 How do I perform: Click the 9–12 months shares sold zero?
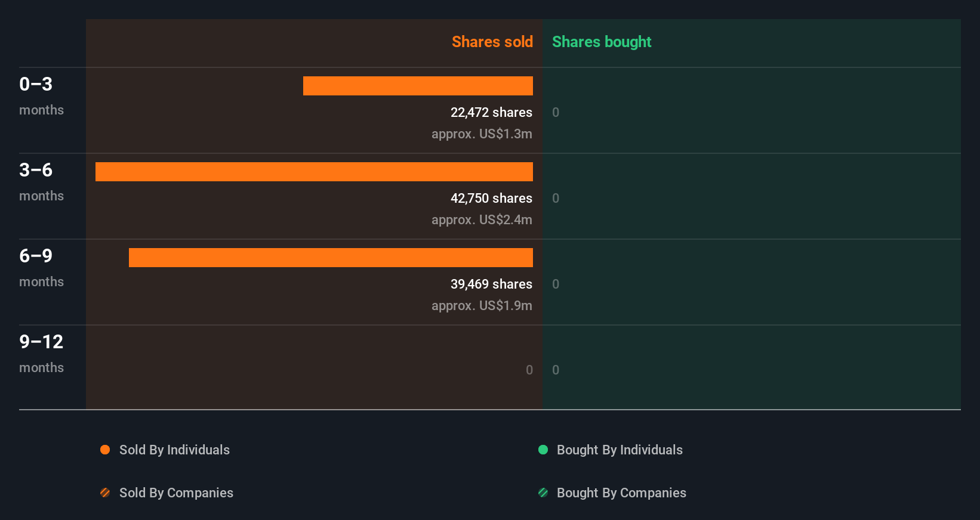point(529,370)
